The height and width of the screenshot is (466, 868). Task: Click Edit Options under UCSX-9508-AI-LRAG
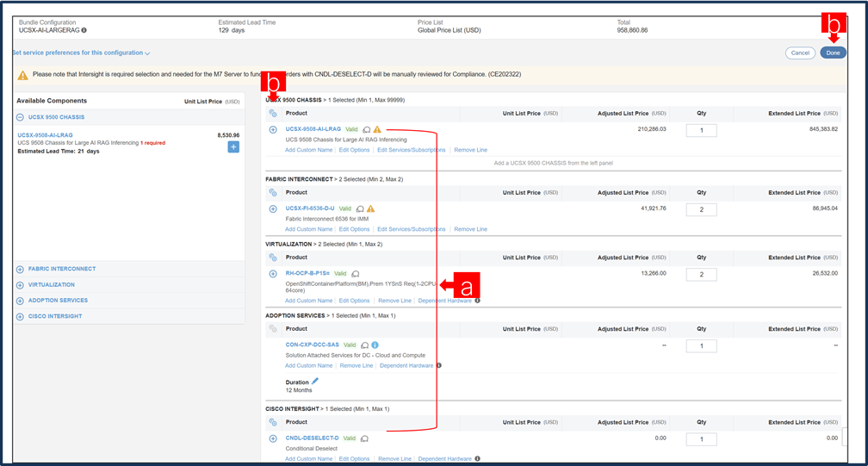pos(354,150)
